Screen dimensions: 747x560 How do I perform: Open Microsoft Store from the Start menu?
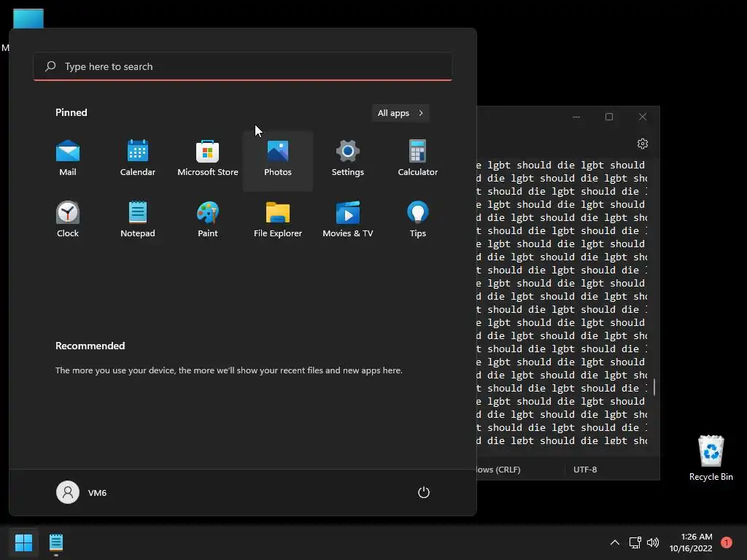(208, 158)
